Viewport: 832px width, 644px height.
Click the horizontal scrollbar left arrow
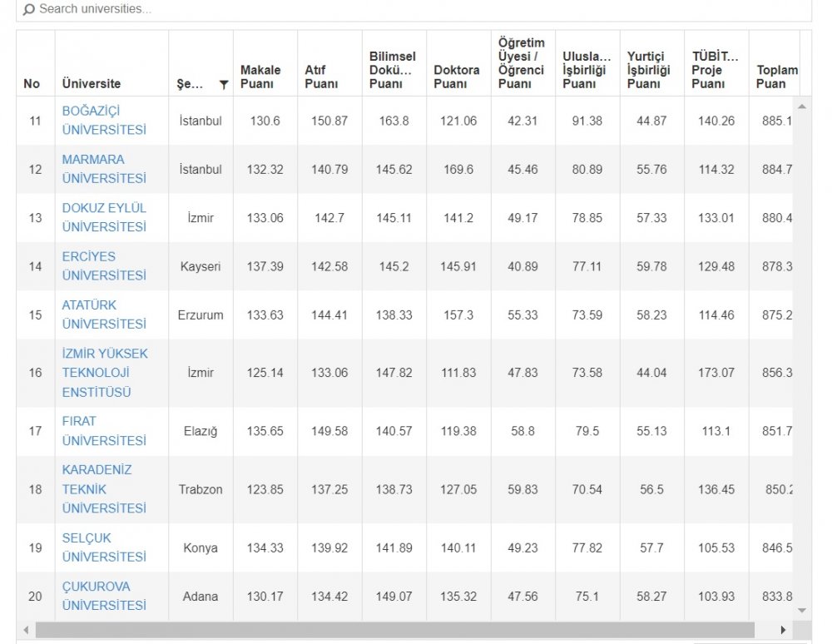coord(26,630)
